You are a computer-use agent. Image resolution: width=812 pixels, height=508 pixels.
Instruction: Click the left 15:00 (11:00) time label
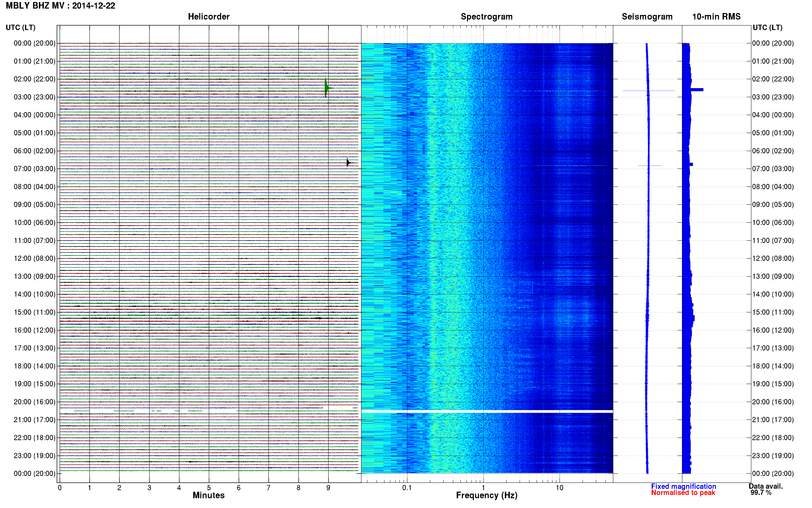point(35,312)
